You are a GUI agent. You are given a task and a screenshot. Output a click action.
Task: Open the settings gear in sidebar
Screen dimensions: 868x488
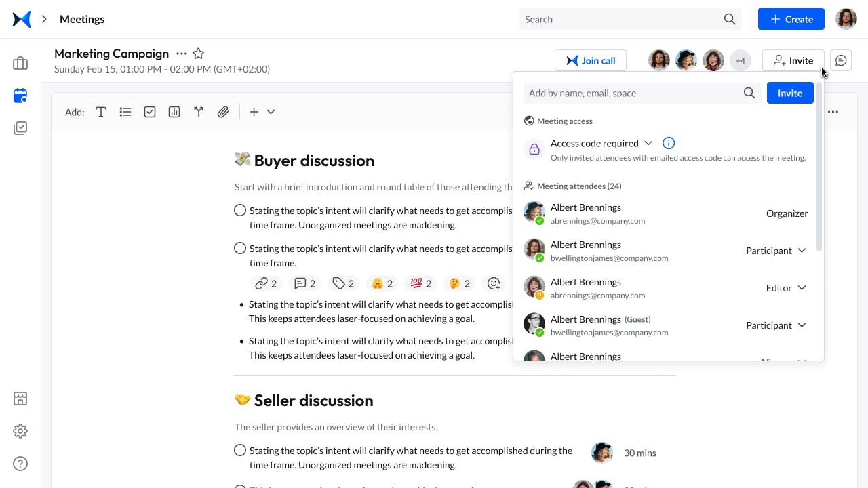tap(20, 431)
